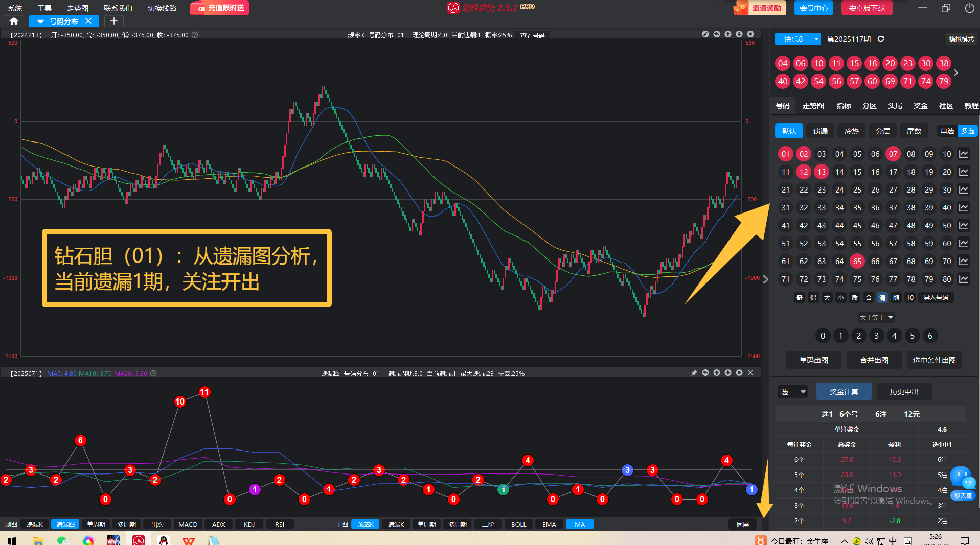Show next draw results with right chevron
The width and height of the screenshot is (980, 545).
point(956,73)
